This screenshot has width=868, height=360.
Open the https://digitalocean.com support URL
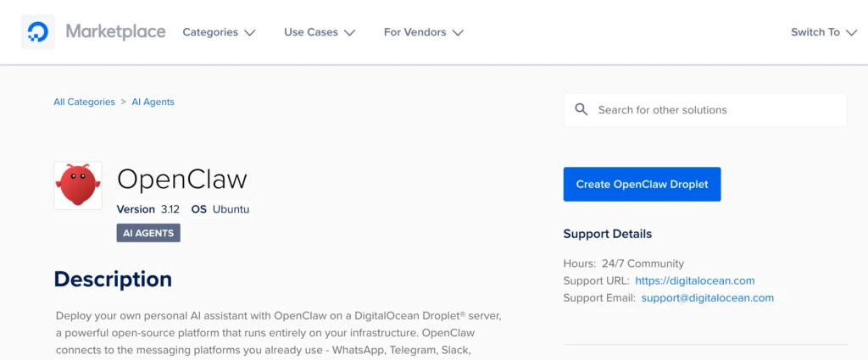coord(695,280)
